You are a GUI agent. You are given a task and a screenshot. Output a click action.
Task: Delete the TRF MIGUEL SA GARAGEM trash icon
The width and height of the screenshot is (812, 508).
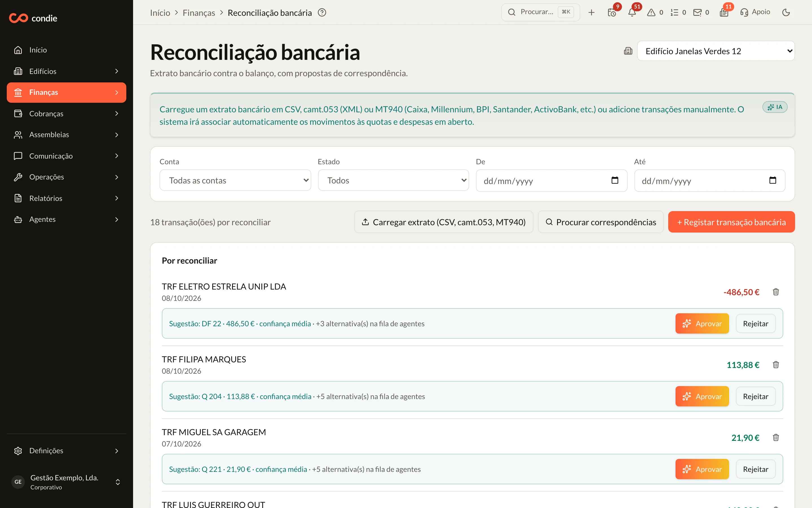[x=776, y=437]
